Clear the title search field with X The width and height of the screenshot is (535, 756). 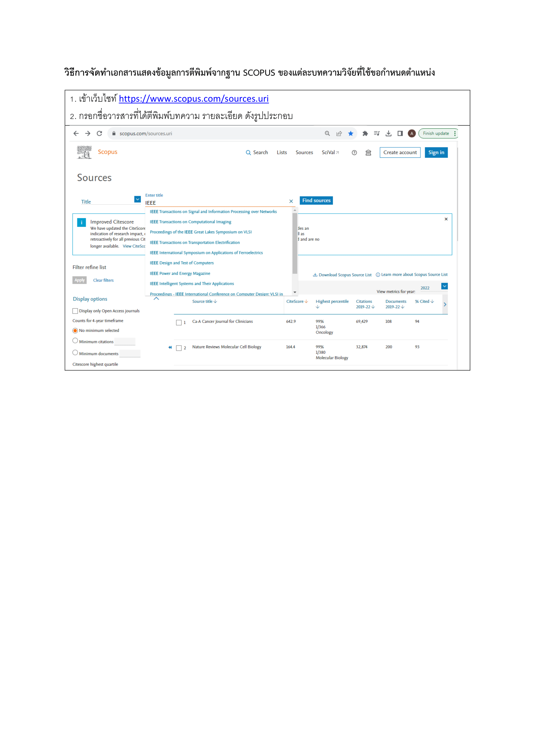pos(291,201)
